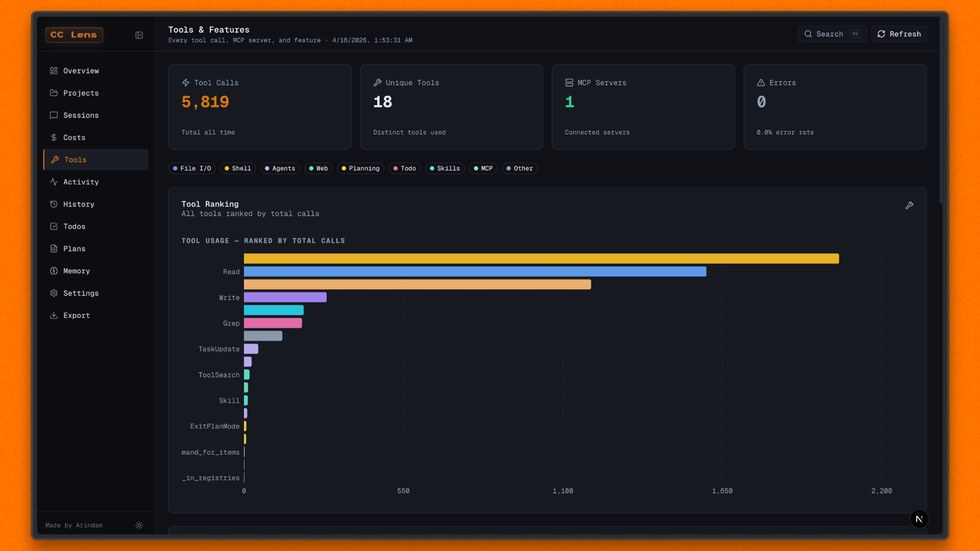Screen dimensions: 980x551
Task: Select the Costs dollar icon
Action: [x=54, y=137]
